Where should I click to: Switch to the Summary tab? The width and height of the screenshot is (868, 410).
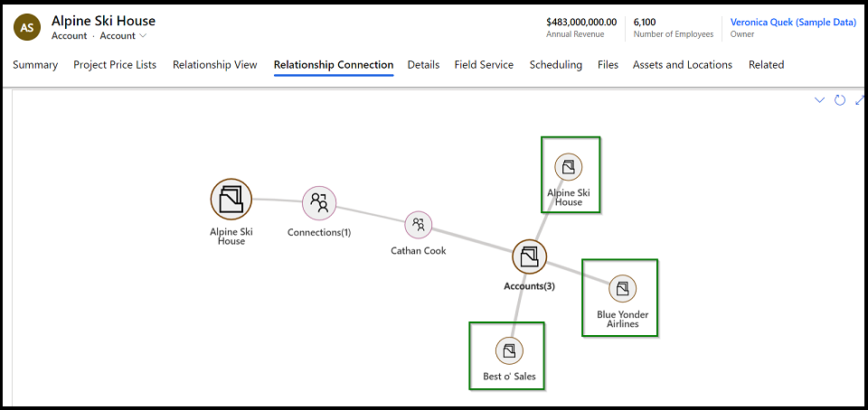coord(35,65)
